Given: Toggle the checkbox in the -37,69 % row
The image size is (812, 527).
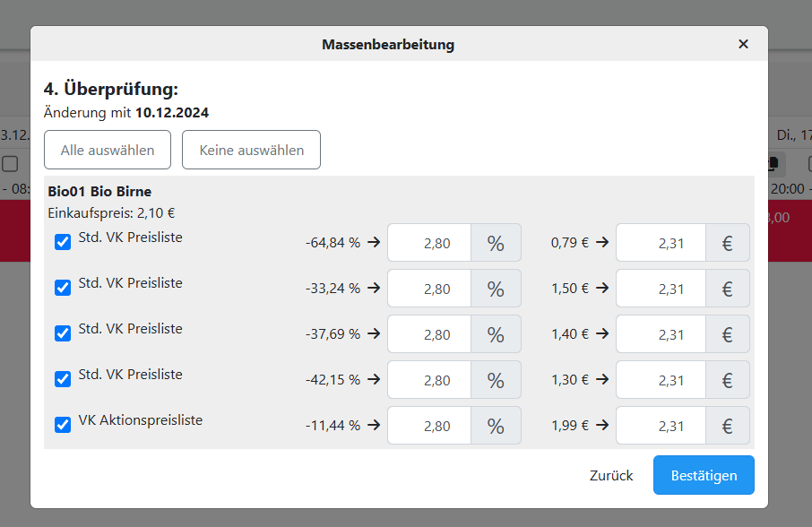Looking at the screenshot, I should coord(63,333).
